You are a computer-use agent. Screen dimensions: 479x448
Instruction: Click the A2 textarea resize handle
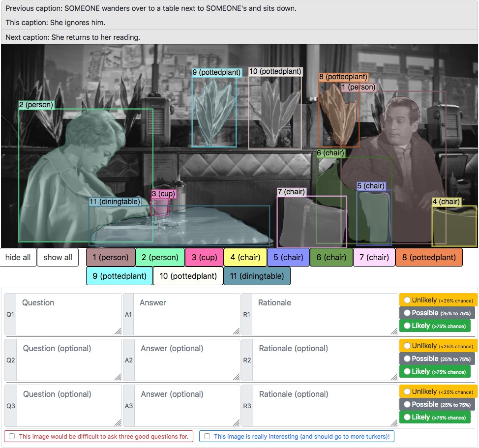click(237, 377)
